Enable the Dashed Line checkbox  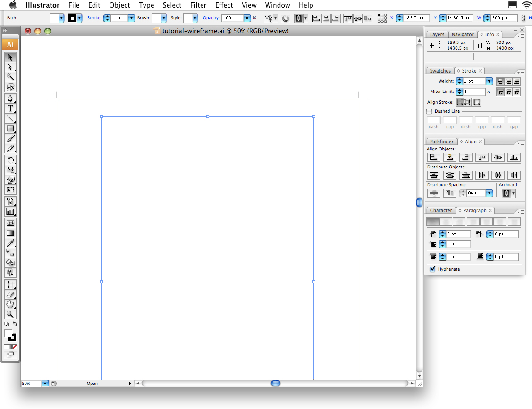[x=429, y=111]
